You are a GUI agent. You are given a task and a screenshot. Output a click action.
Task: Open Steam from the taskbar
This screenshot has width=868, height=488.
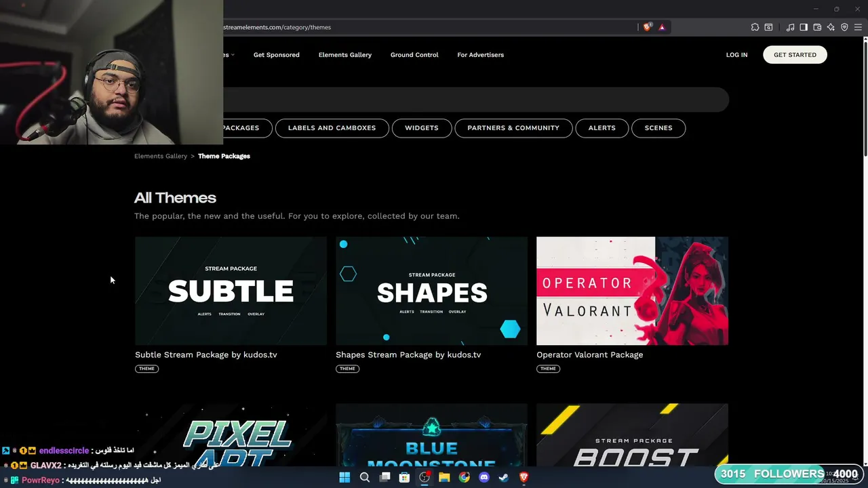pyautogui.click(x=504, y=477)
